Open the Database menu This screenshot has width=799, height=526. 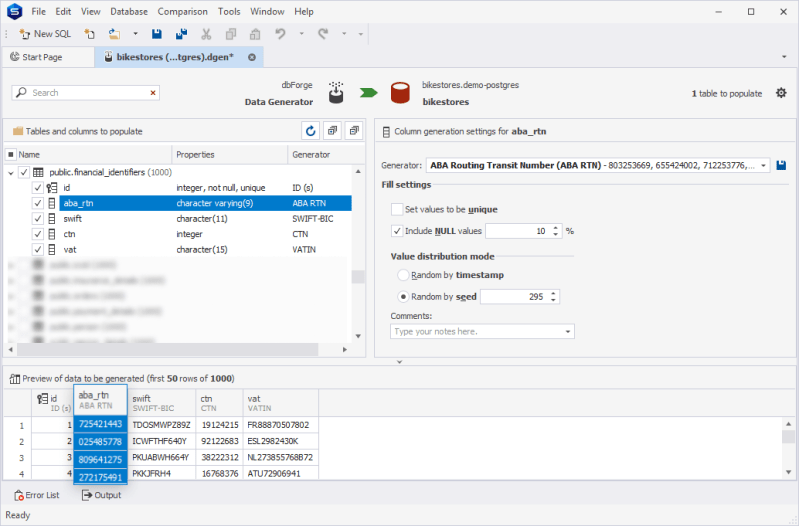click(x=129, y=11)
